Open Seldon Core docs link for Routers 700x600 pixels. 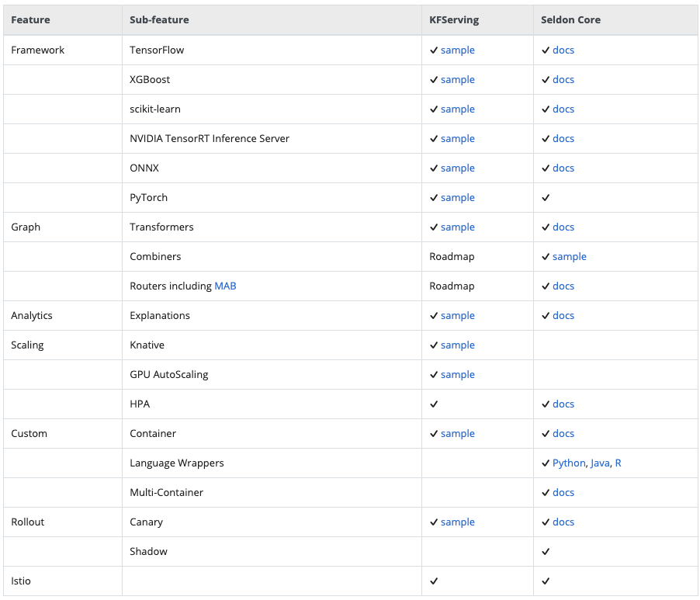tap(563, 286)
